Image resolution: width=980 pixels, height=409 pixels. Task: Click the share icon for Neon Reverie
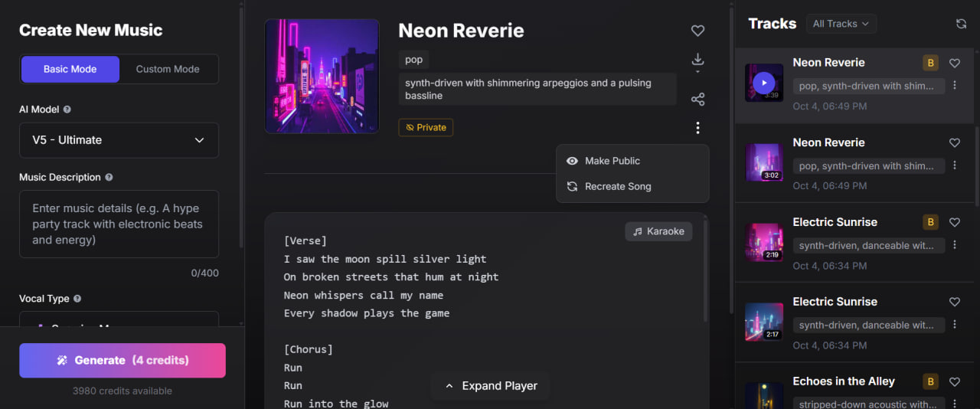[x=697, y=100]
